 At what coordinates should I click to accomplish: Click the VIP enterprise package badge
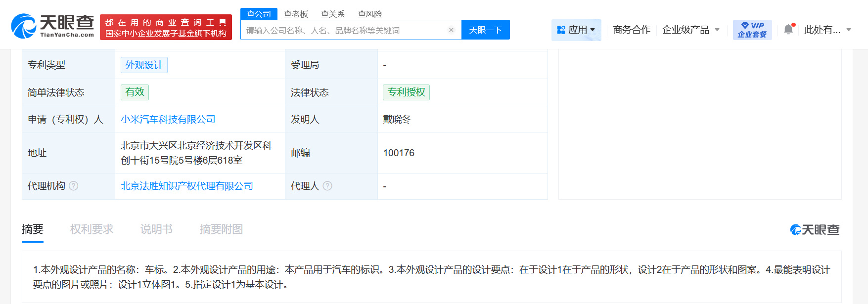[x=752, y=30]
